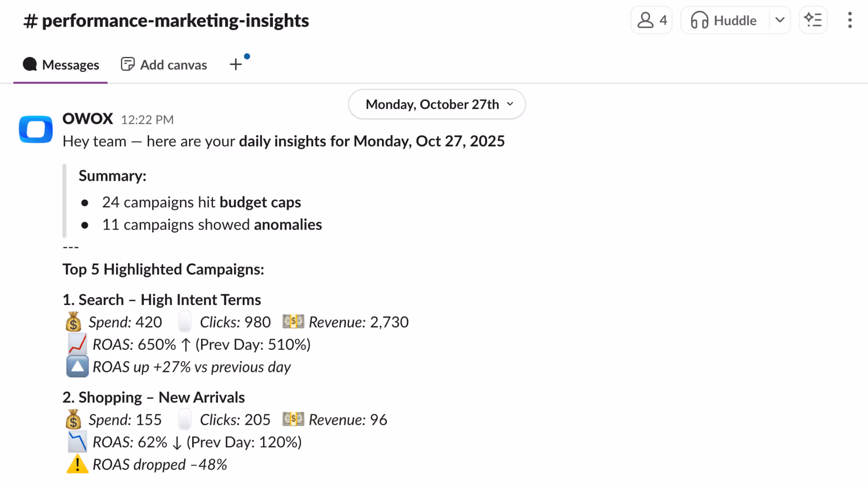Open the checklist icon beside Huddle
The height and width of the screenshot is (488, 868).
(x=813, y=20)
